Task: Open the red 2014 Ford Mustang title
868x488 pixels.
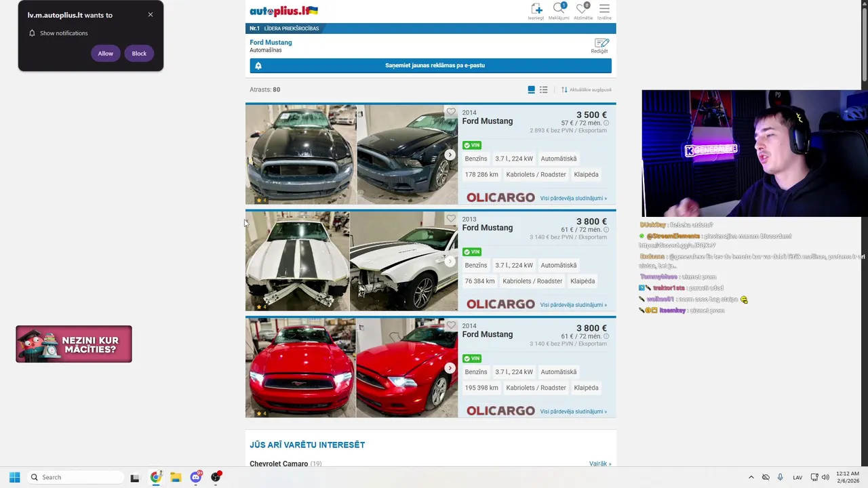Action: 487,334
